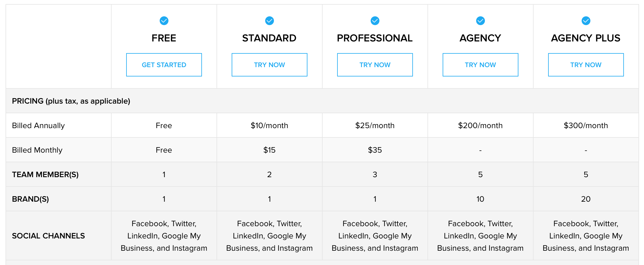Click TRY NOW under the Professional plan

(375, 65)
